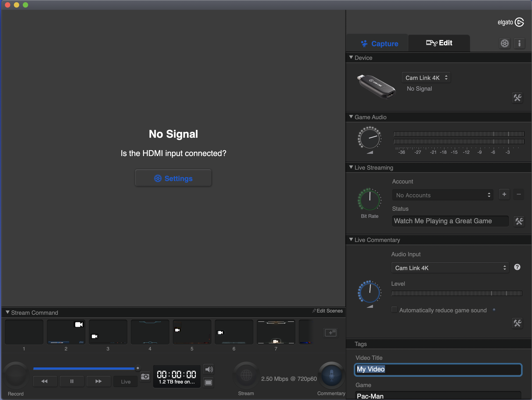Viewport: 532px width, 400px height.
Task: Click the Settings button under No Signal
Action: coord(173,178)
